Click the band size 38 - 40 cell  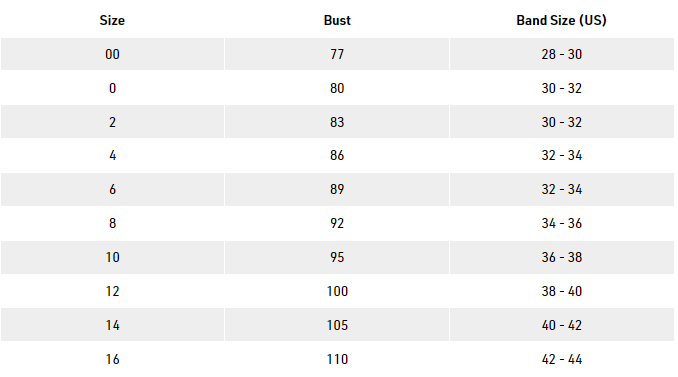pyautogui.click(x=562, y=291)
